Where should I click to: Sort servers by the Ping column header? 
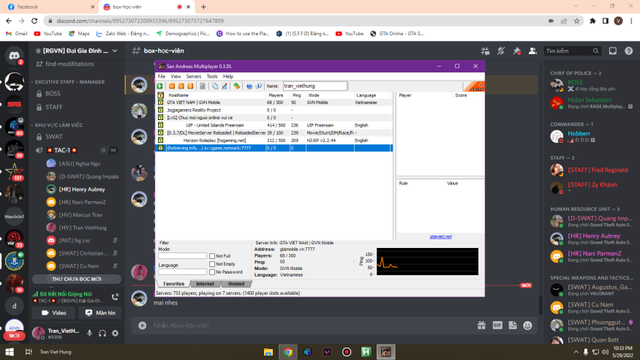(x=297, y=96)
